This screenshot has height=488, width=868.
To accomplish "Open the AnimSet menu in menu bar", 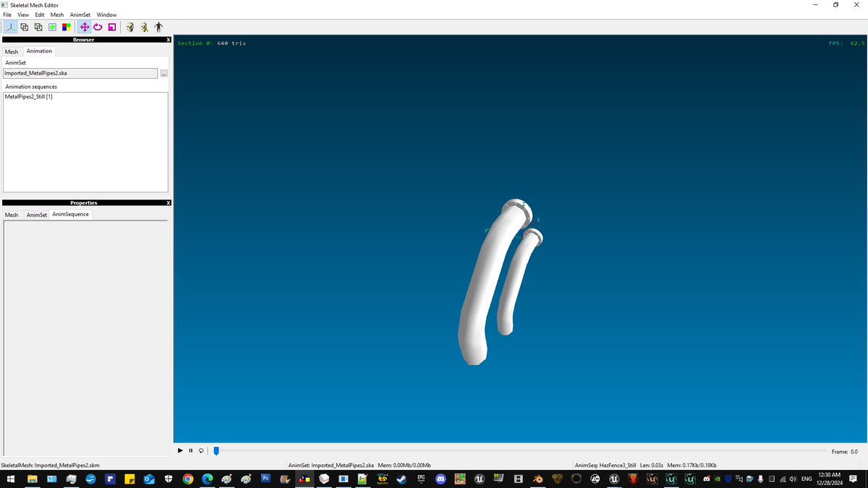I will (x=80, y=14).
